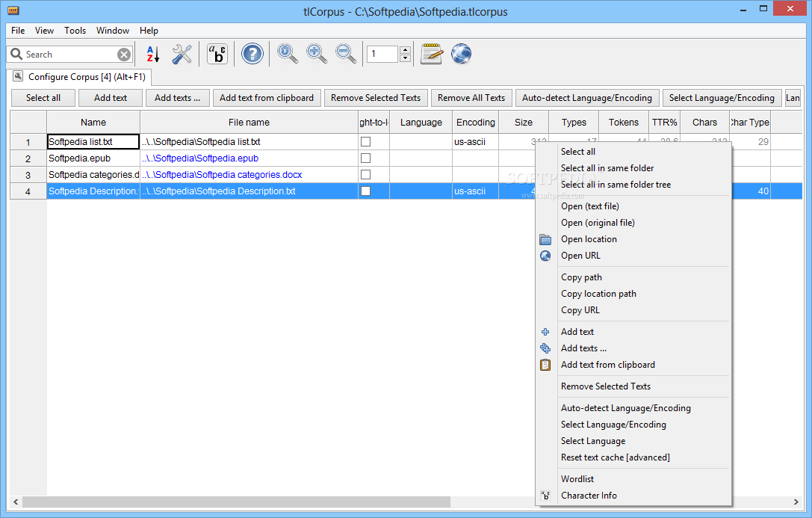
Task: Click the folder icon beside Open location
Action: point(545,239)
